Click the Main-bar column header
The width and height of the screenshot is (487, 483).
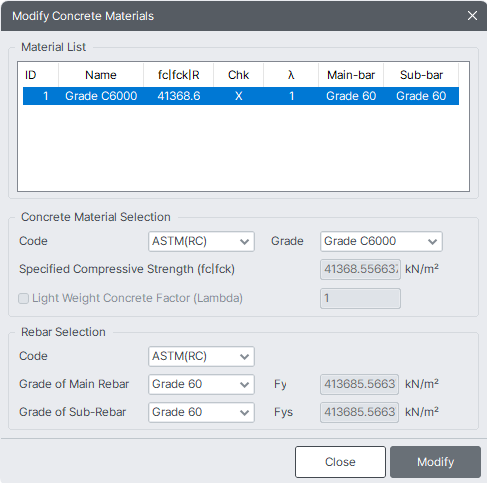pos(351,75)
